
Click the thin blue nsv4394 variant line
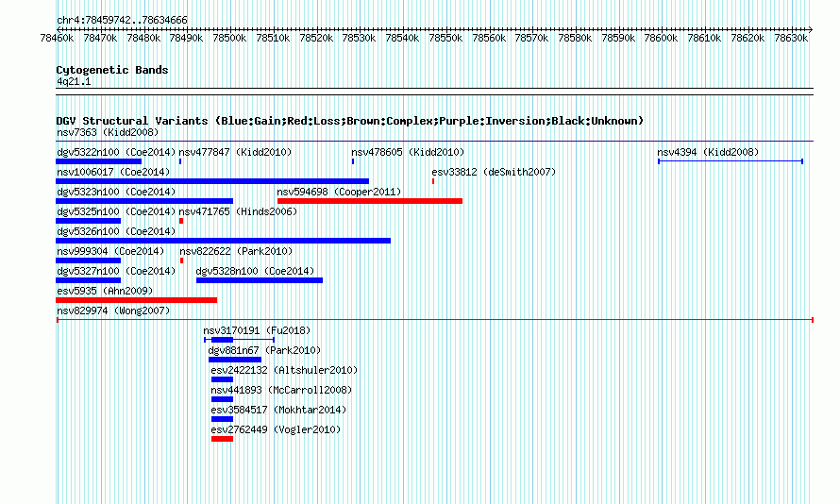(x=731, y=161)
